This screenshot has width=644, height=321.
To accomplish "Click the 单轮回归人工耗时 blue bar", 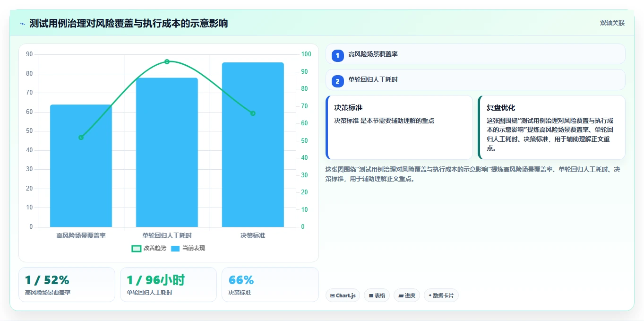I will [x=167, y=152].
